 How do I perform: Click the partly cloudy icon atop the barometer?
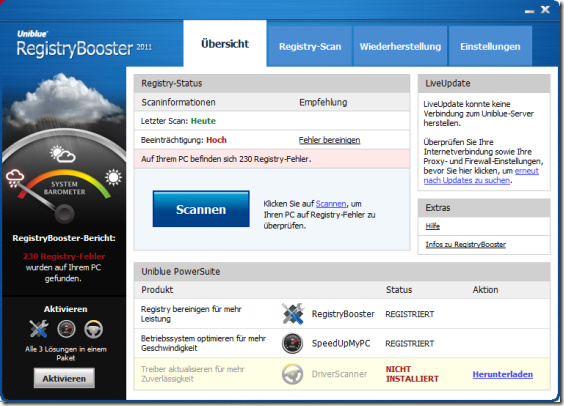(63, 154)
